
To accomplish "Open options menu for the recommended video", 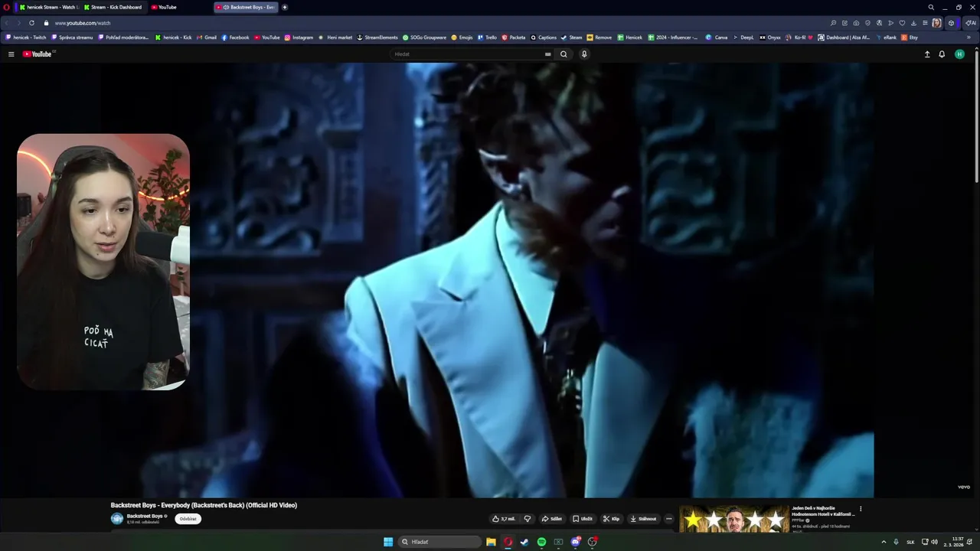I will click(861, 509).
